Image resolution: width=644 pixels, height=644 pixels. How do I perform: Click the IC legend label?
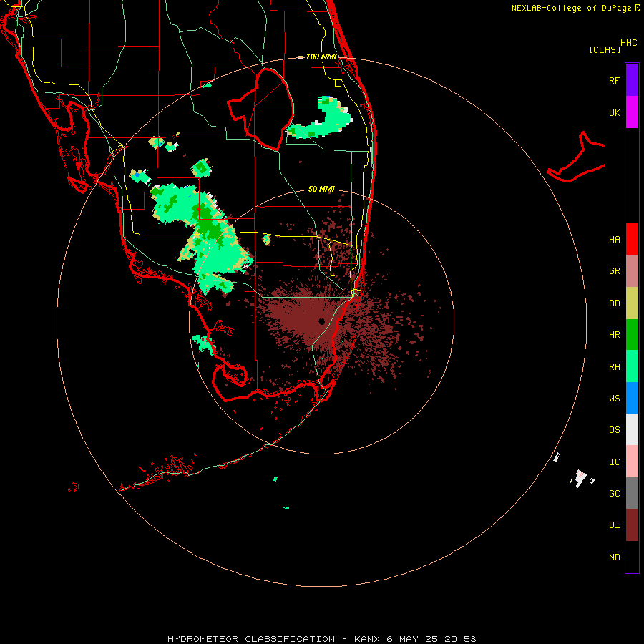click(x=614, y=462)
